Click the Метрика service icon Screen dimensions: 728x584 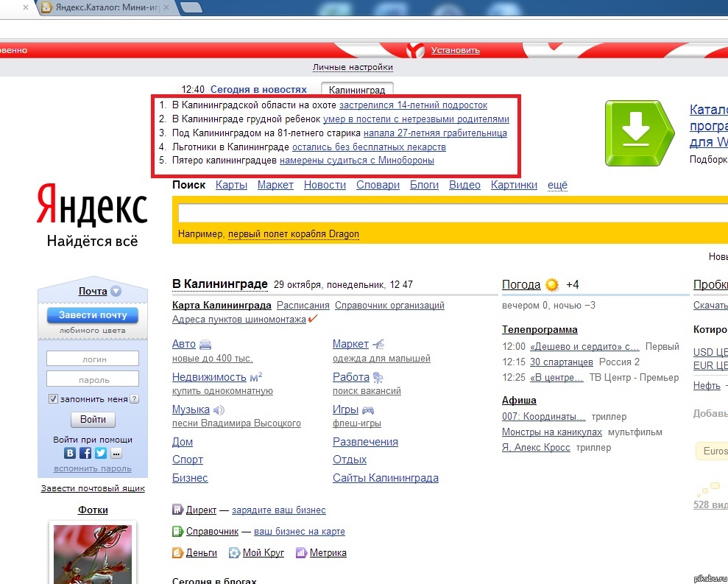pyautogui.click(x=303, y=552)
